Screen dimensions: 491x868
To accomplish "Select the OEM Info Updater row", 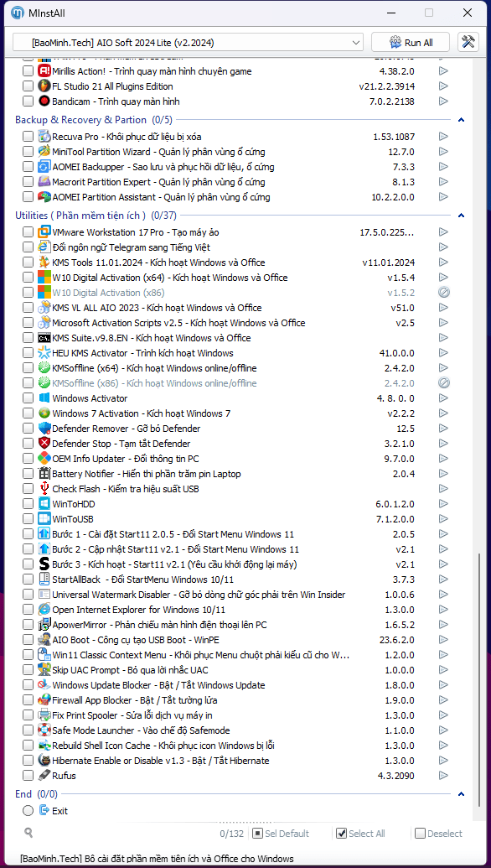I will coord(126,459).
